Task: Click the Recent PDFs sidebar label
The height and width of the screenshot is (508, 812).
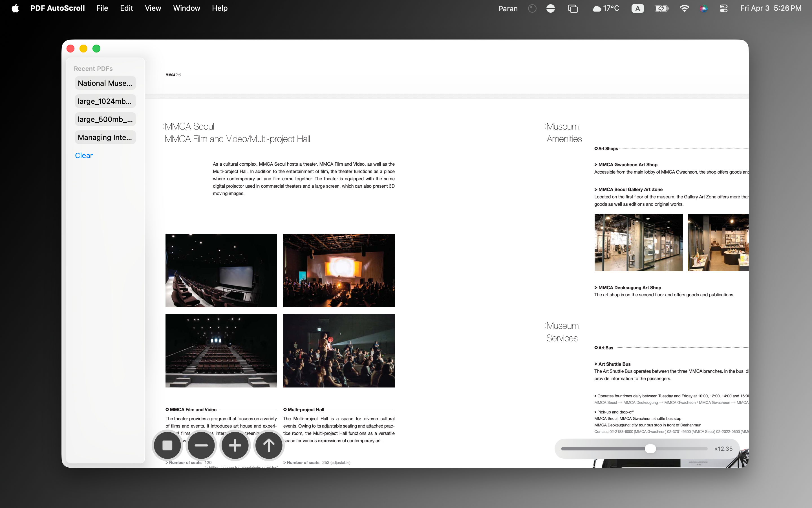Action: click(x=93, y=69)
